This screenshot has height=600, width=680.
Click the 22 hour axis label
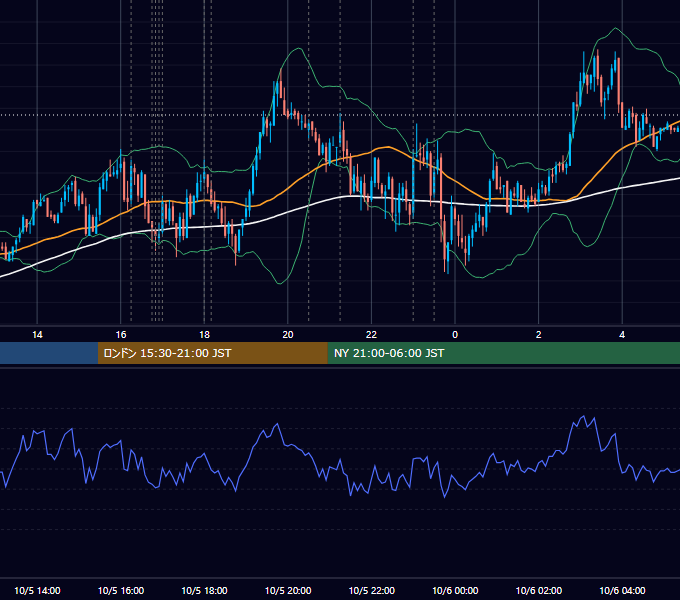(x=371, y=335)
